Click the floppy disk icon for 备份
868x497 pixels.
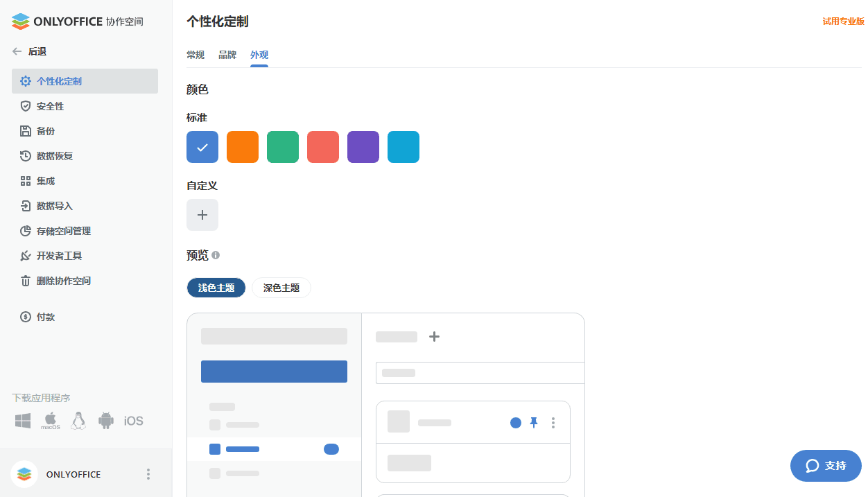[26, 131]
